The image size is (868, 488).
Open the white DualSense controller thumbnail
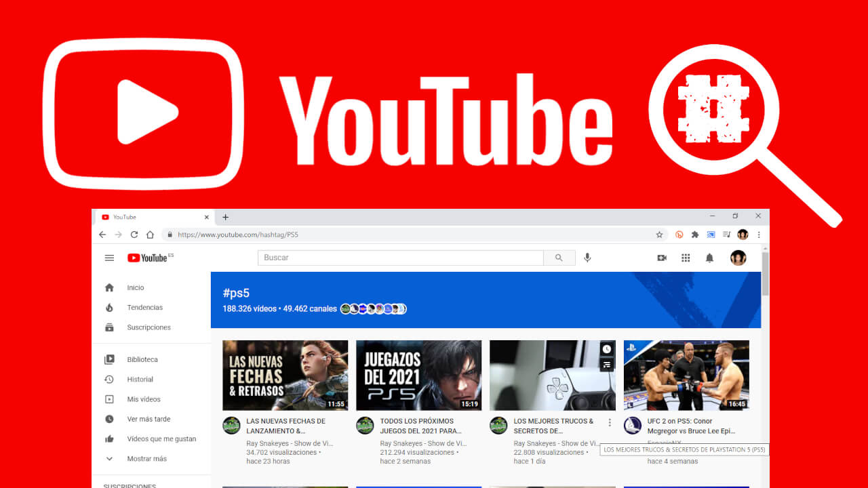[553, 375]
